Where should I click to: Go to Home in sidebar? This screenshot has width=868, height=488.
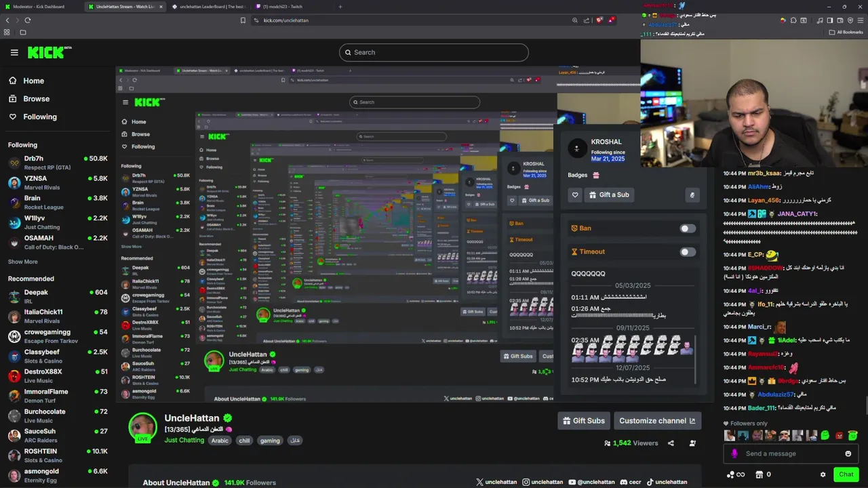pyautogui.click(x=27, y=81)
